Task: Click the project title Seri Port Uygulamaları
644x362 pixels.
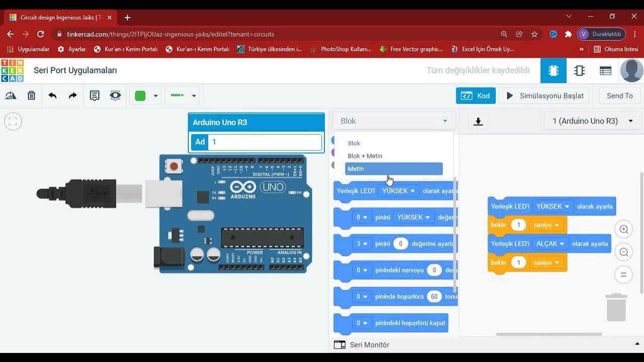Action: pos(75,70)
